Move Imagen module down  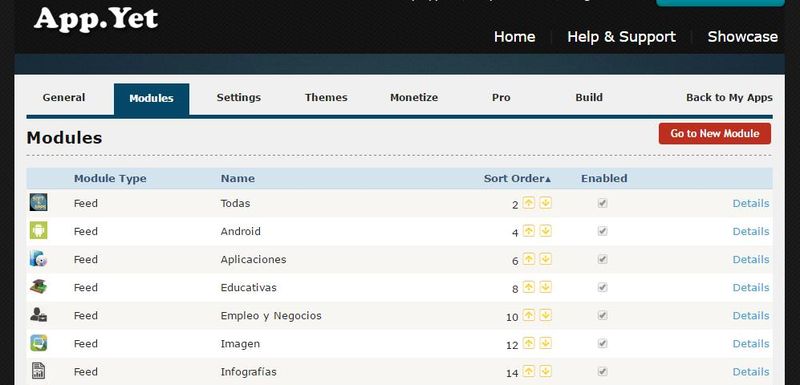pyautogui.click(x=546, y=343)
